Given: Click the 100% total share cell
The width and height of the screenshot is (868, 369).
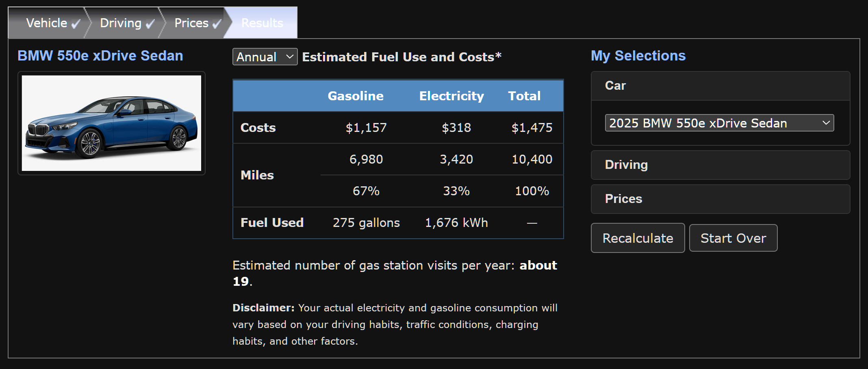Looking at the screenshot, I should click(x=532, y=191).
